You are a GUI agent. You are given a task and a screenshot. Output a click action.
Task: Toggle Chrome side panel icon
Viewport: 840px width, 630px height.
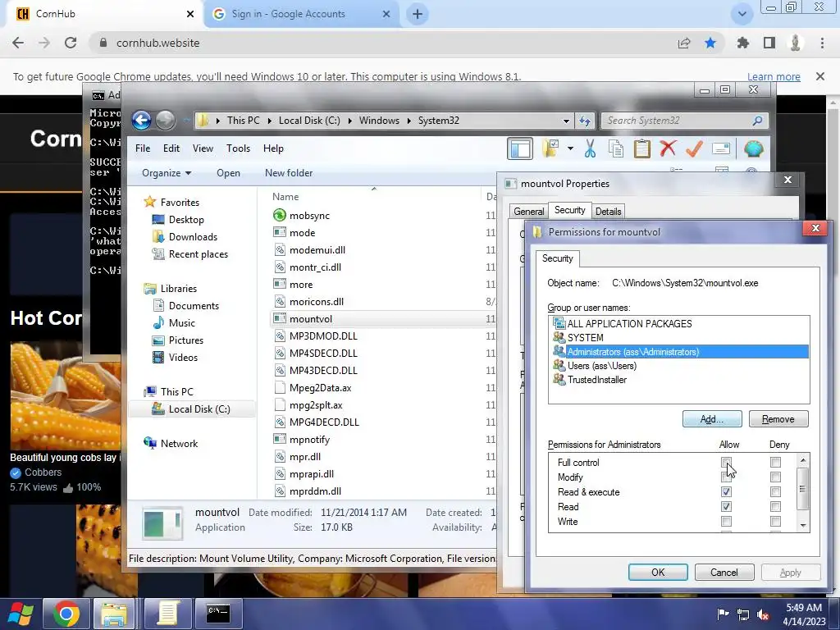[769, 43]
